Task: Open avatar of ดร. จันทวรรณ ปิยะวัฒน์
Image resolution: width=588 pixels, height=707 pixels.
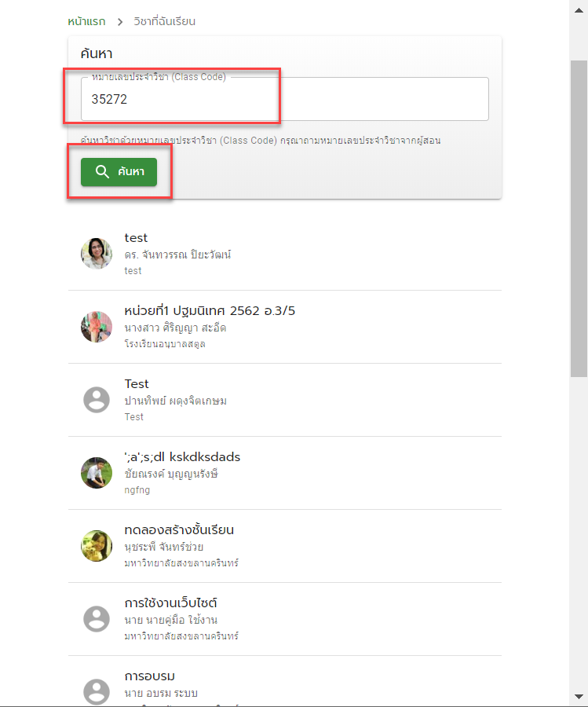Action: pyautogui.click(x=97, y=254)
